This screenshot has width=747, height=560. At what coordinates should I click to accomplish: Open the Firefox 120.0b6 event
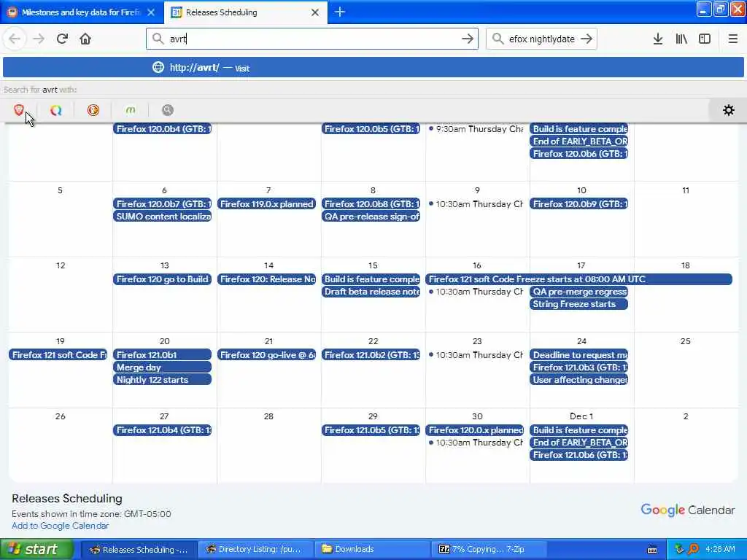tap(579, 154)
